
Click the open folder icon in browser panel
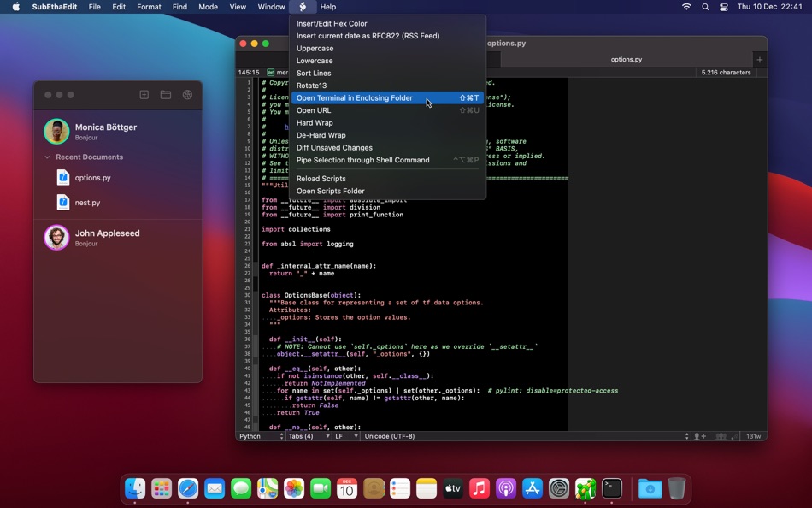click(x=166, y=95)
